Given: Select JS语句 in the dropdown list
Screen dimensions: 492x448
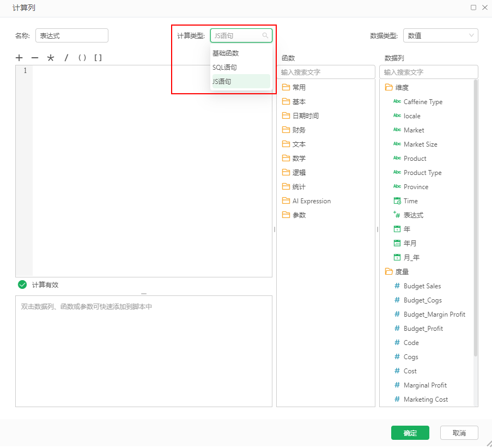Looking at the screenshot, I should click(x=222, y=81).
